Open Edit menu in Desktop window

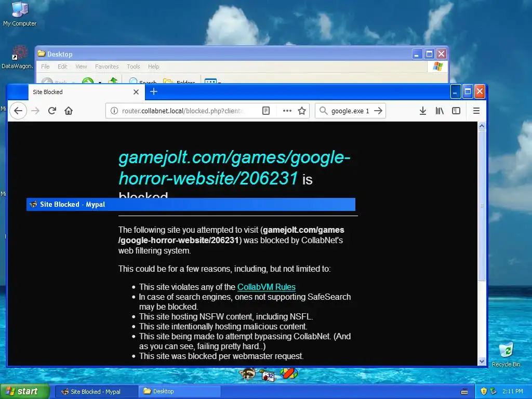click(62, 66)
